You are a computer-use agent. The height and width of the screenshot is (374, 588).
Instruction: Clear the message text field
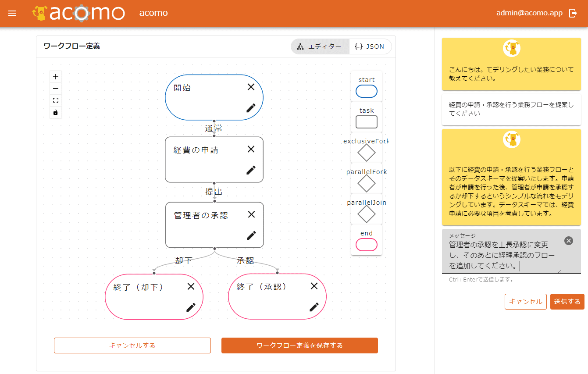(x=568, y=241)
